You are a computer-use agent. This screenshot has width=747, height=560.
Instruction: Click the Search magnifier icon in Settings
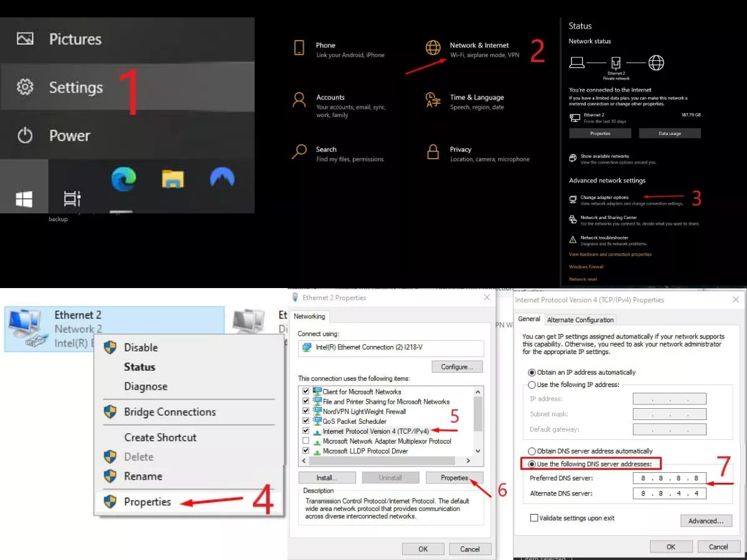pos(299,151)
